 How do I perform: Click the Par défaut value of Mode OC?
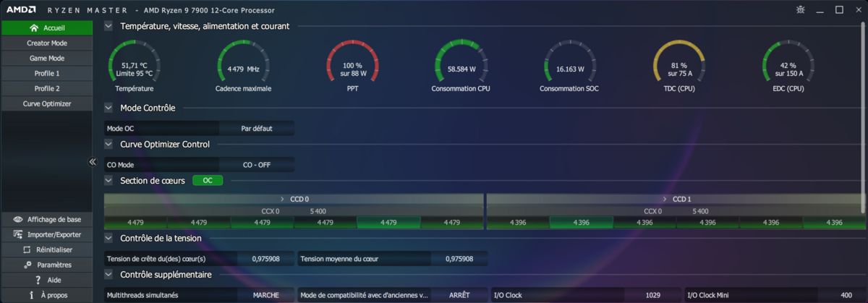[x=257, y=128]
